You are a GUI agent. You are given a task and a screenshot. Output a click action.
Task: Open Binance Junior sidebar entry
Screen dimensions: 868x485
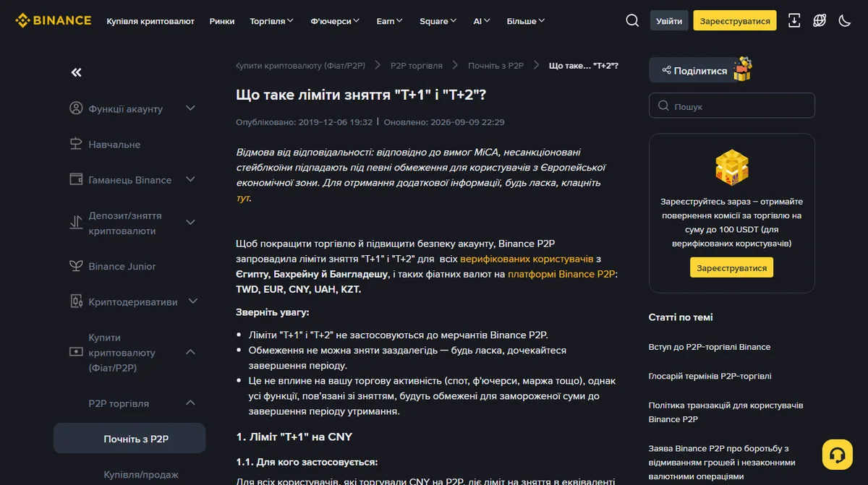(122, 266)
